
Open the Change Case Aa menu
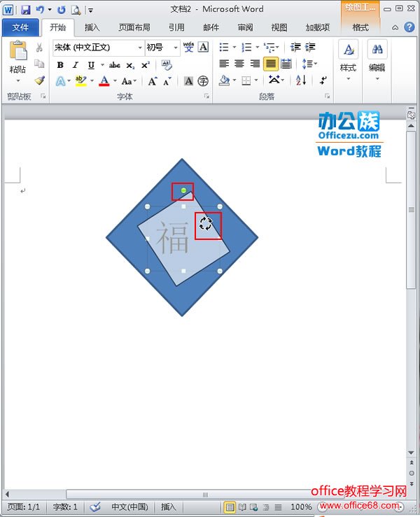point(129,81)
